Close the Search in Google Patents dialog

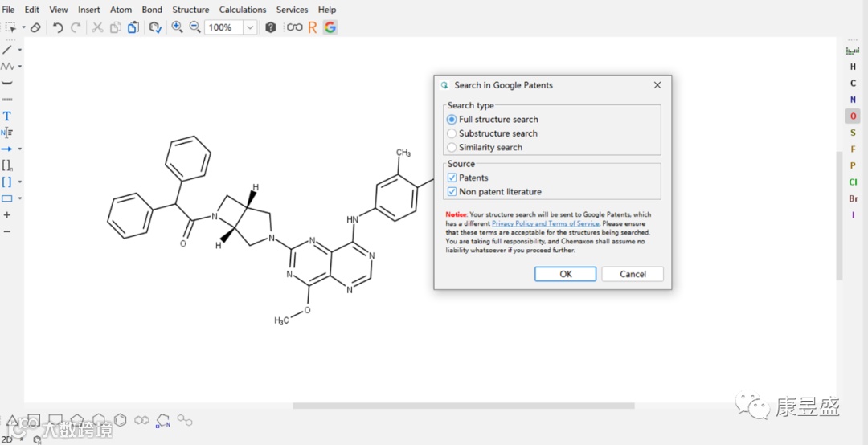[x=657, y=85]
